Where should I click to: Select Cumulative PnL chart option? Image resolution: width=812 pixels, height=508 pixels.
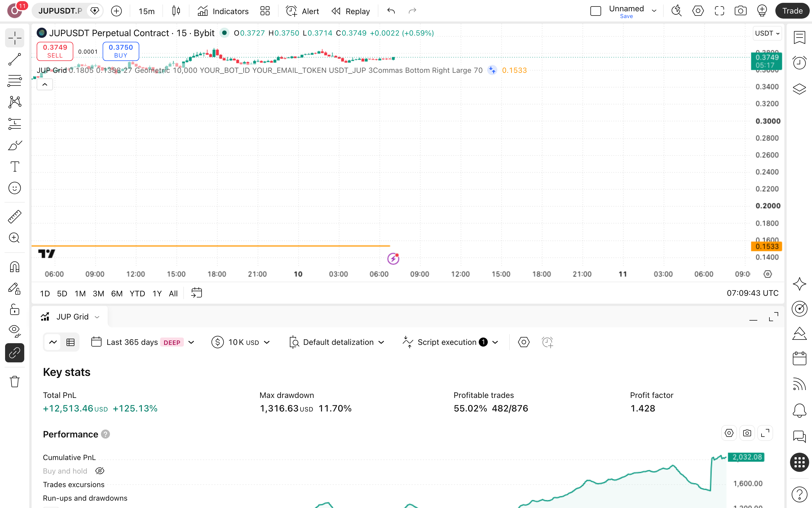coord(69,457)
